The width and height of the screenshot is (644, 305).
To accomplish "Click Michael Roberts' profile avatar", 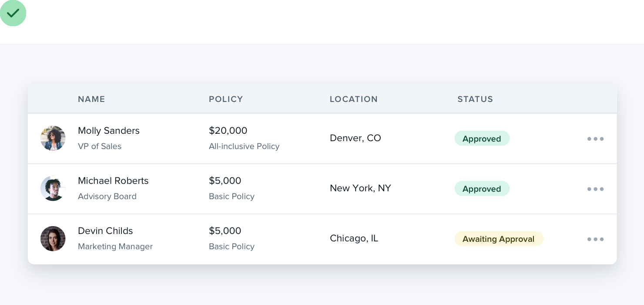I will tap(53, 189).
